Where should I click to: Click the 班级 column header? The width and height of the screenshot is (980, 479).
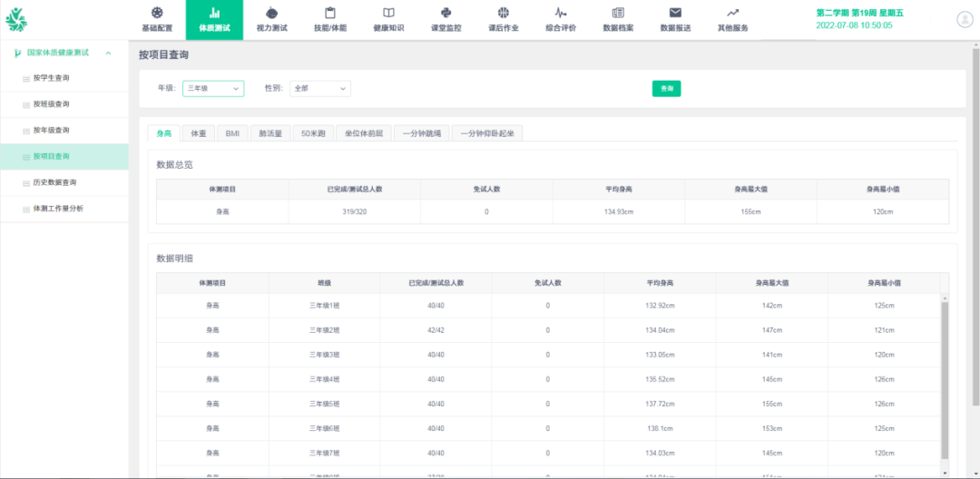[324, 283]
